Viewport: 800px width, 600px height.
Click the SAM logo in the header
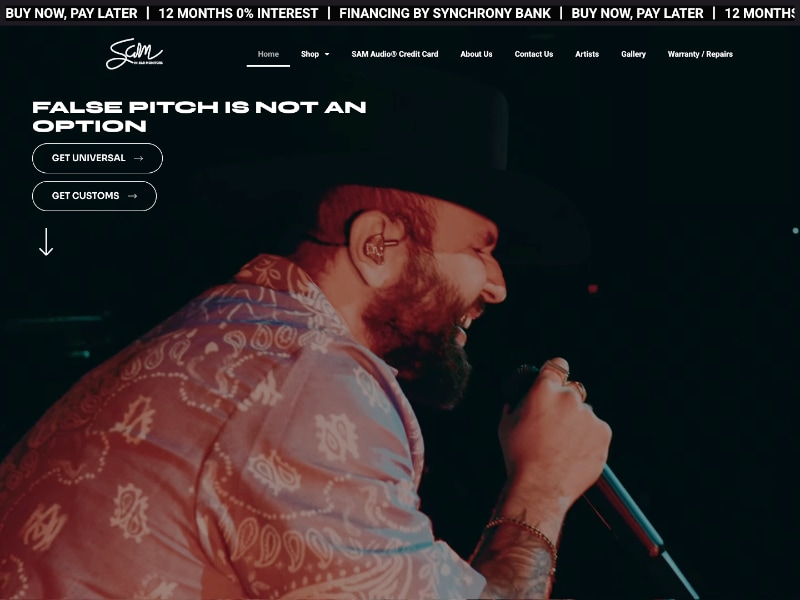[x=134, y=54]
